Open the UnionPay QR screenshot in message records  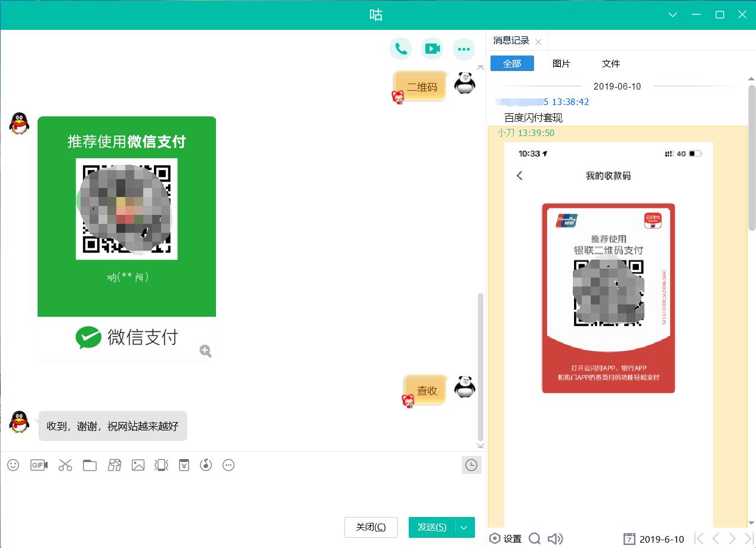pos(608,334)
